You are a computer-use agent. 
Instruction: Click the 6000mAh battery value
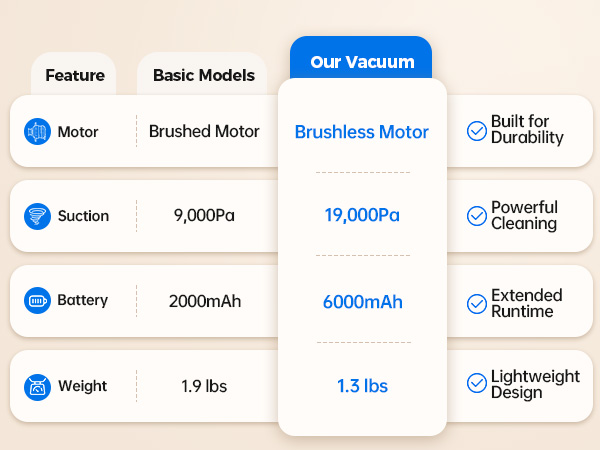(x=363, y=302)
